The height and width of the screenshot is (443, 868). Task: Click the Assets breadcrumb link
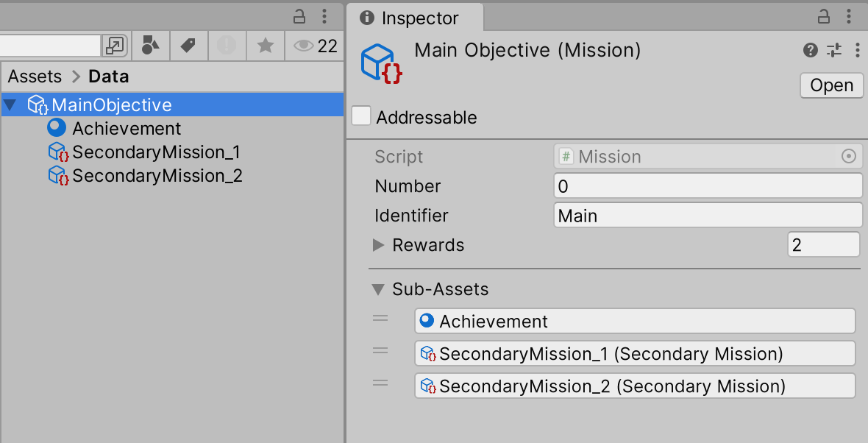tap(35, 77)
